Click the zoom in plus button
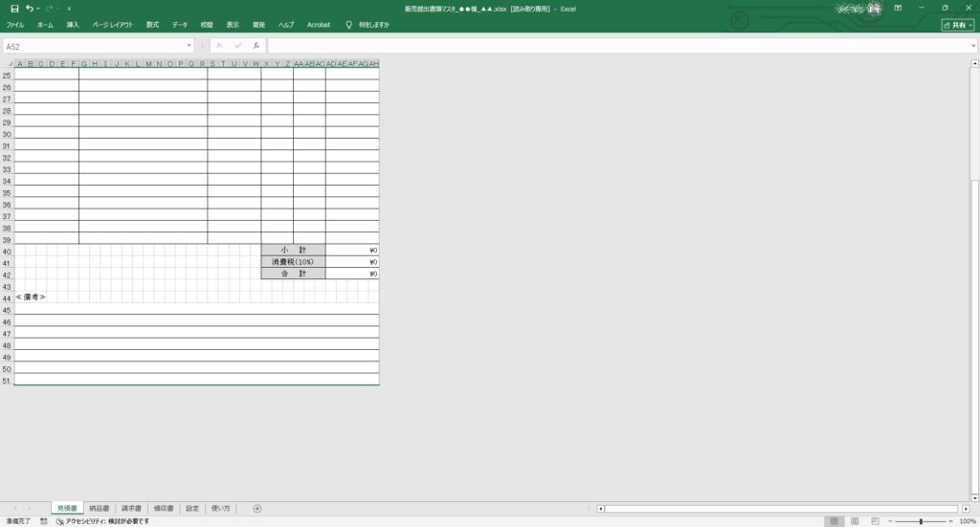The image size is (980, 527). tap(950, 520)
